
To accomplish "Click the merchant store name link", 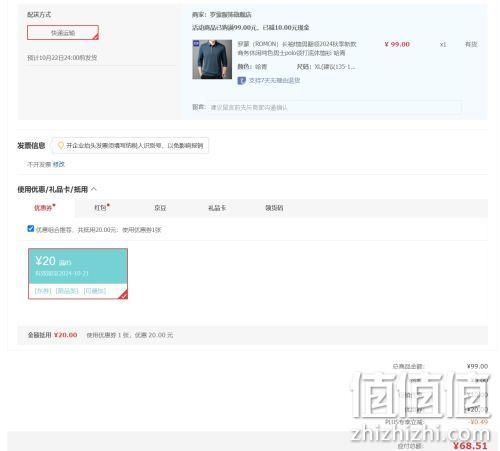I will (230, 15).
